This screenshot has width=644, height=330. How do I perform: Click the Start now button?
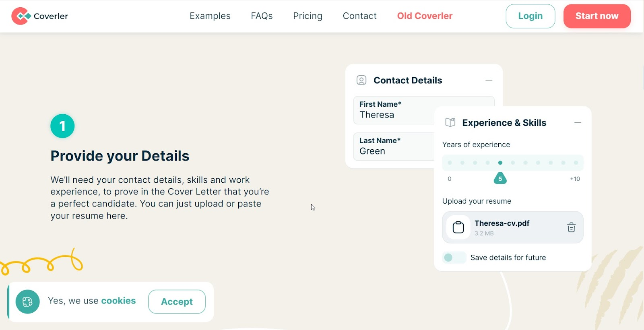coord(597,16)
